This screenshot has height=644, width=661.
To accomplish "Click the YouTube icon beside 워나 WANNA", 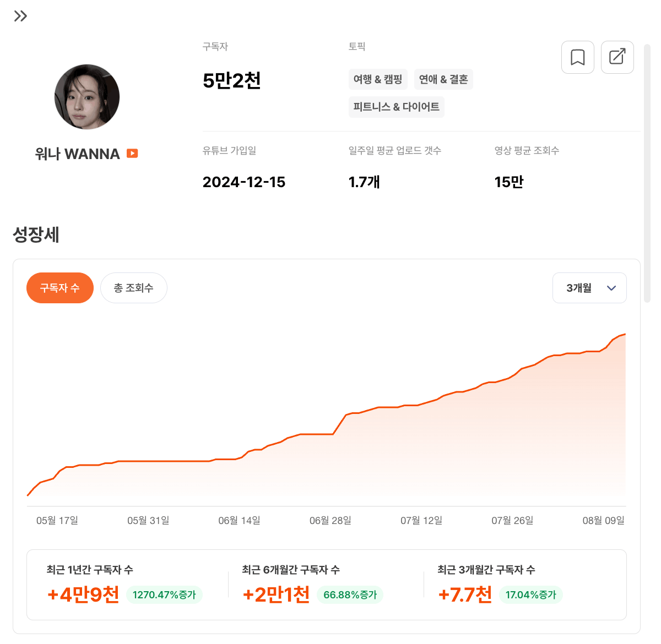I will (x=132, y=154).
